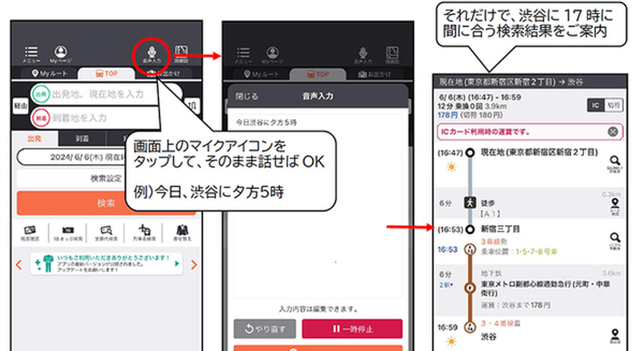Tap the map pin icon beside 徒歩
Image resolution: width=644 pixels, height=351 pixels.
(613, 205)
